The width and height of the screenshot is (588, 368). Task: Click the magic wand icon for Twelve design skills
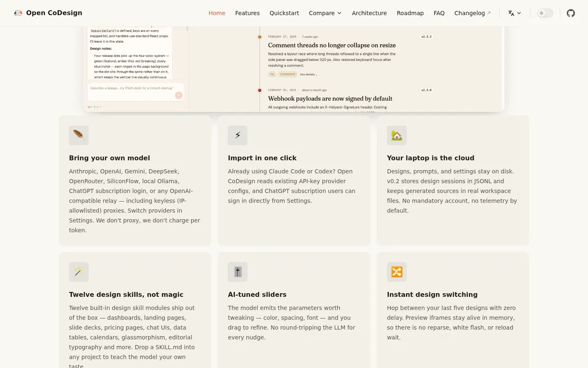[x=79, y=272]
